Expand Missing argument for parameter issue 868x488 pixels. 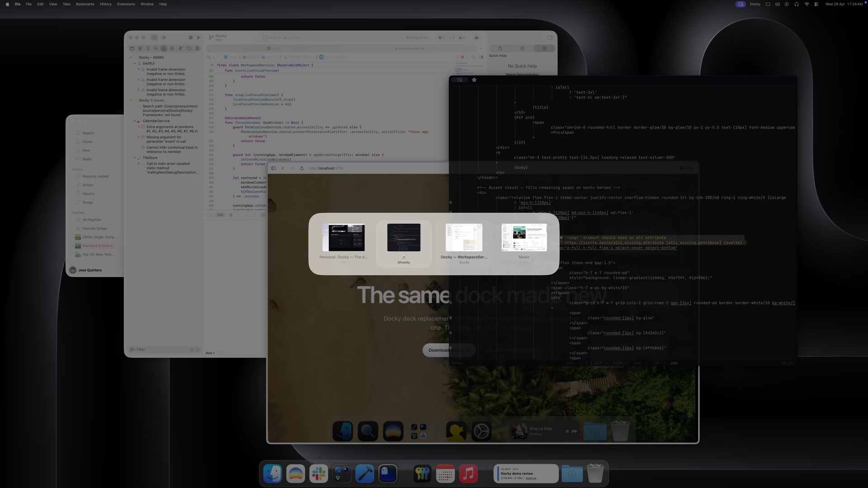[x=139, y=137]
